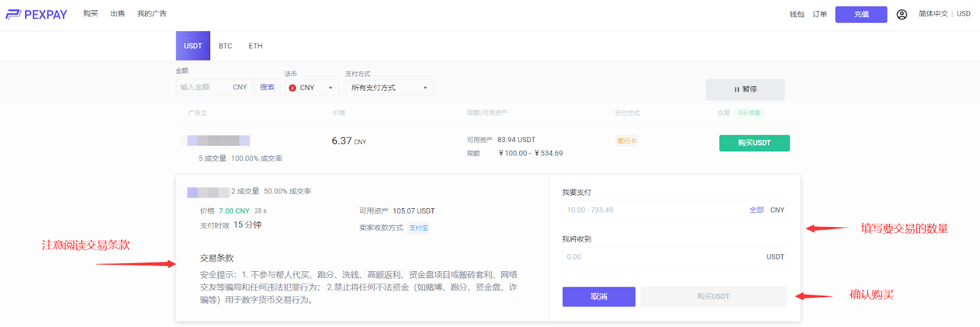Click the green 购买USDT button
This screenshot has width=980, height=327.
point(754,143)
